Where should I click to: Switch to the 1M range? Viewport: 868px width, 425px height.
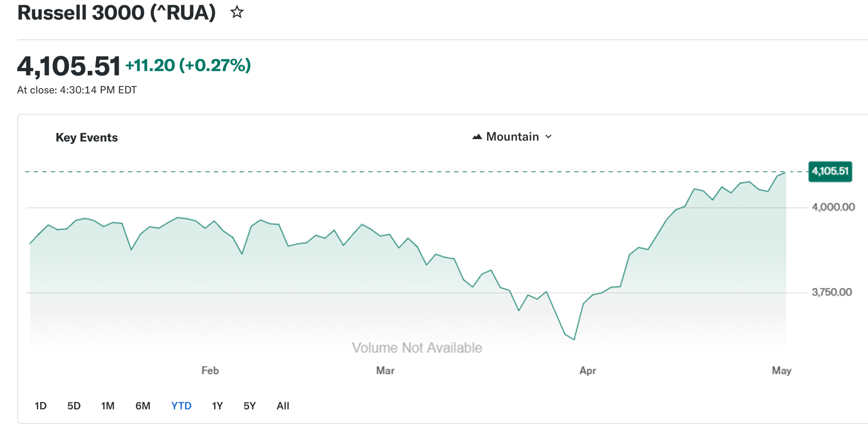[108, 406]
